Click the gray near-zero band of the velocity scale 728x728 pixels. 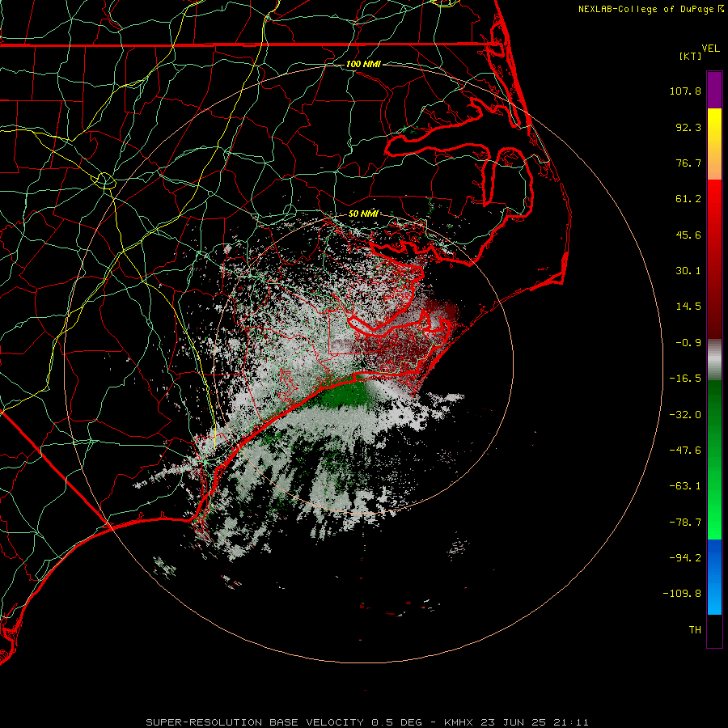[x=714, y=360]
